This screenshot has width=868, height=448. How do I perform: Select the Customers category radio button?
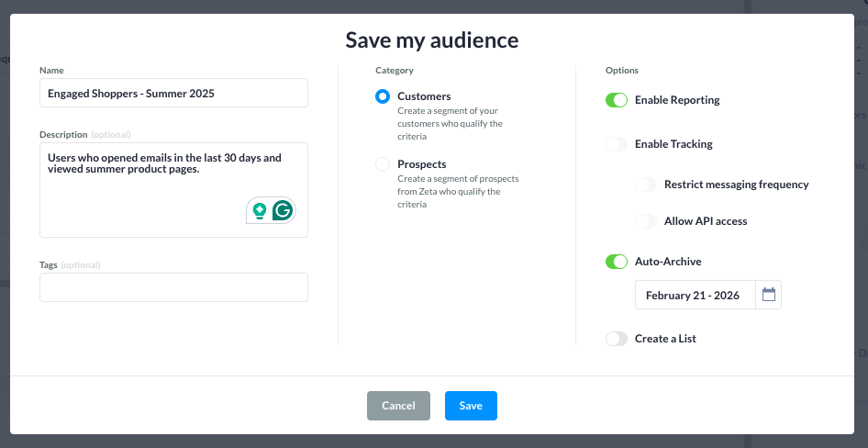[x=383, y=96]
